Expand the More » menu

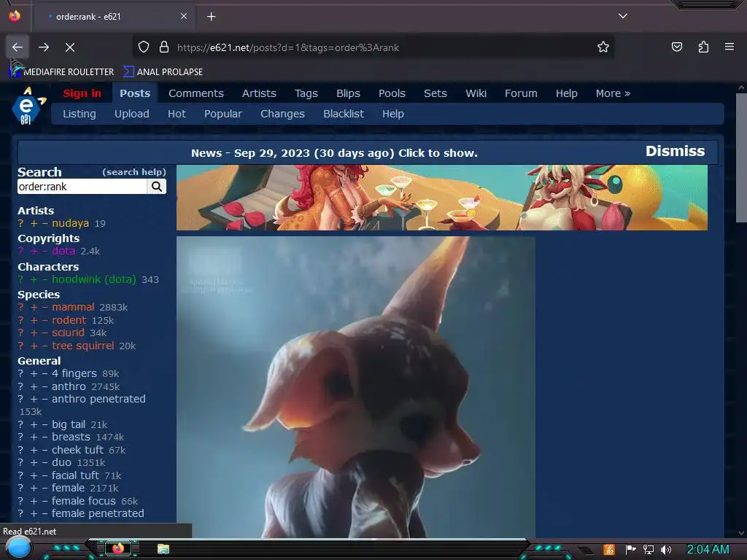pos(613,93)
